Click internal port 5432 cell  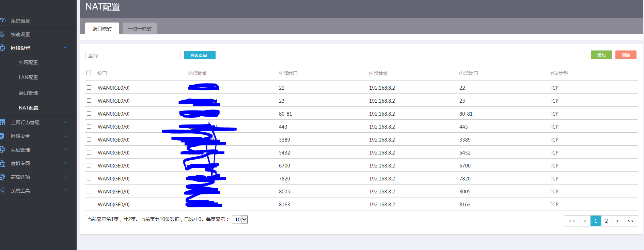465,153
